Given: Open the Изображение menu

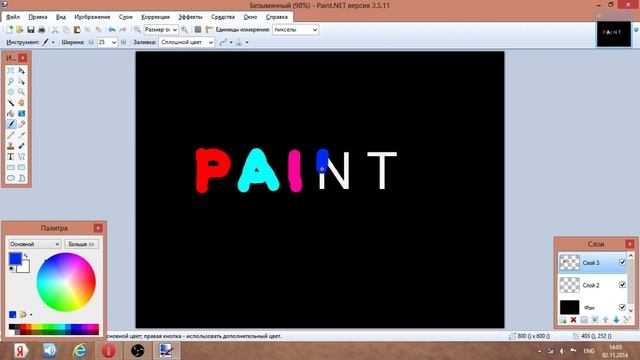Looking at the screenshot, I should pyautogui.click(x=92, y=17).
